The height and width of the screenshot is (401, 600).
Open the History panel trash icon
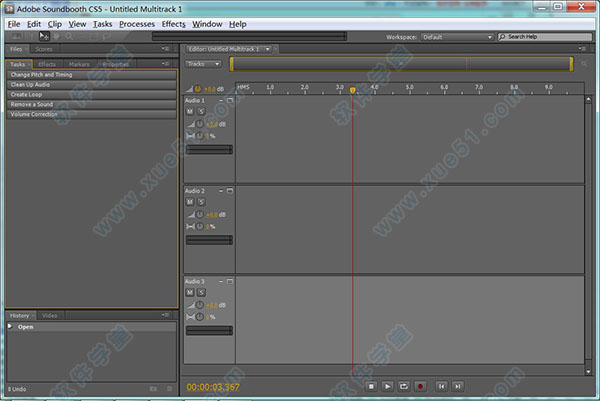(x=170, y=389)
